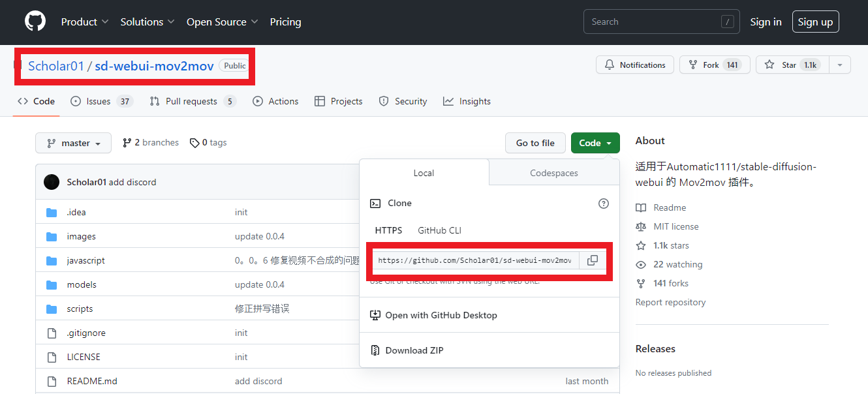Open the Projects tab
Screen dimensions: 868x394
click(x=338, y=101)
